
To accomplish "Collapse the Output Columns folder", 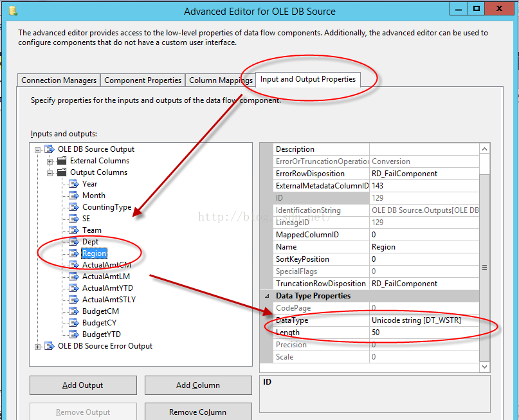I will pyautogui.click(x=50, y=173).
